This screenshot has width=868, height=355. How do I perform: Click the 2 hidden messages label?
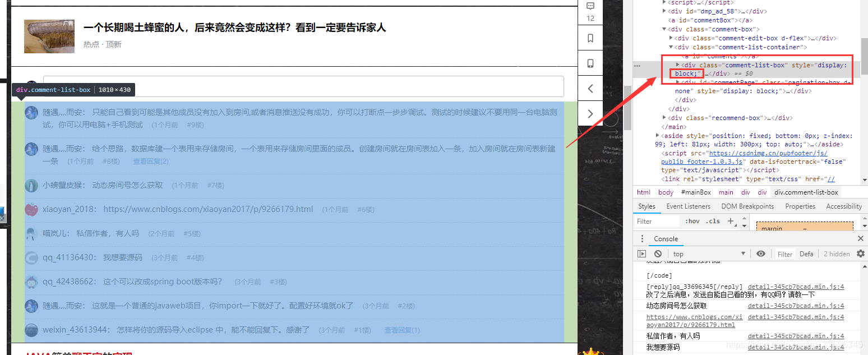click(837, 254)
